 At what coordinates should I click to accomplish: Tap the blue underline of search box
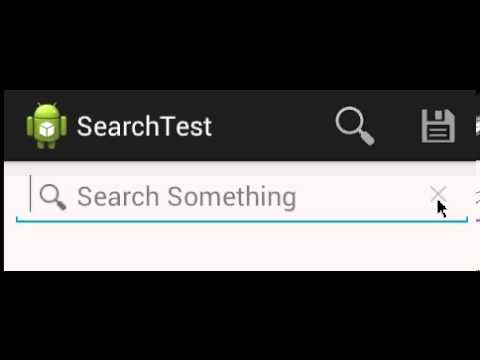[x=242, y=220]
